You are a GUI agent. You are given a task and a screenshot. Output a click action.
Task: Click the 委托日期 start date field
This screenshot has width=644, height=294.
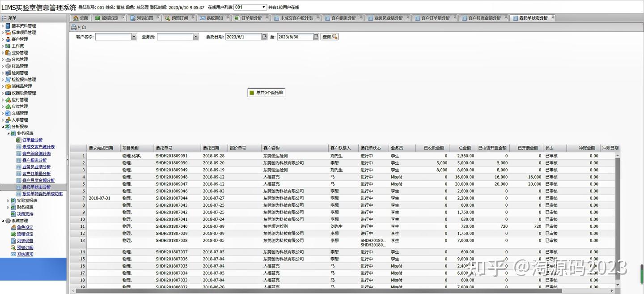click(x=244, y=37)
